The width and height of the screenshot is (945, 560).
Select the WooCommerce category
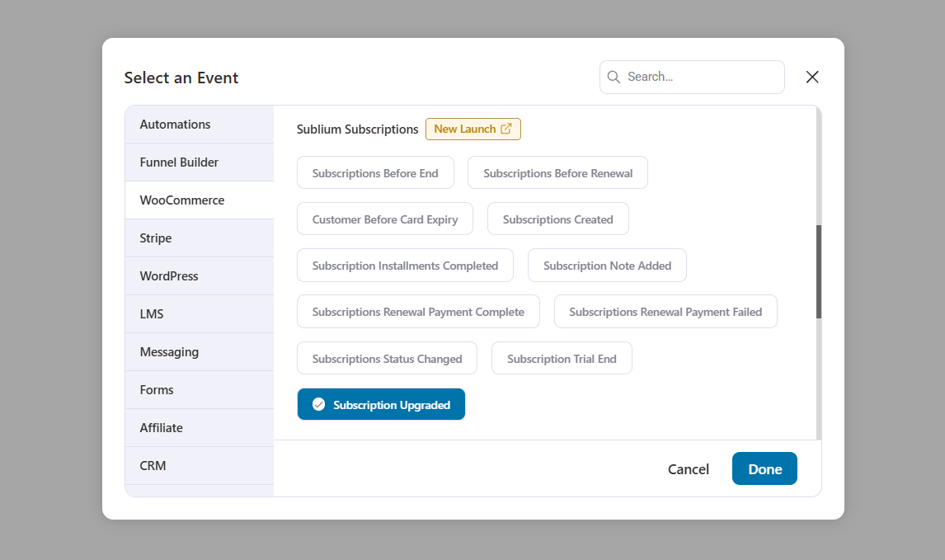point(200,200)
